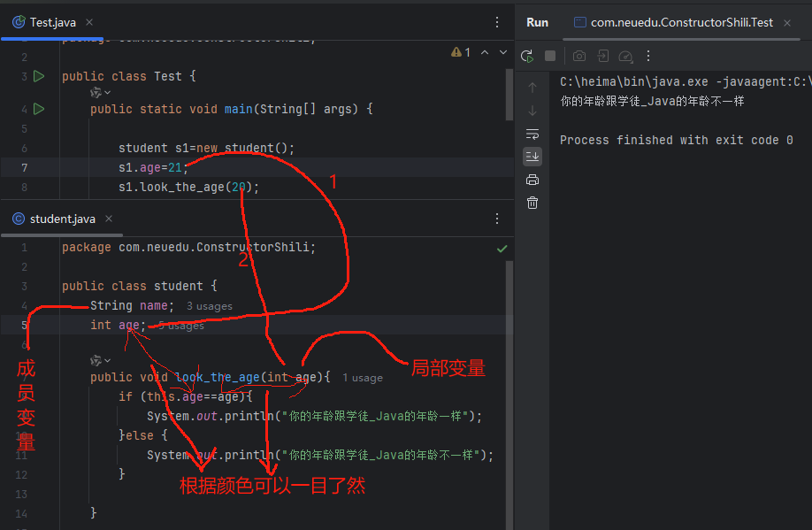812x530 pixels.
Task: Run class Test from gutter arrow
Action: coord(39,76)
